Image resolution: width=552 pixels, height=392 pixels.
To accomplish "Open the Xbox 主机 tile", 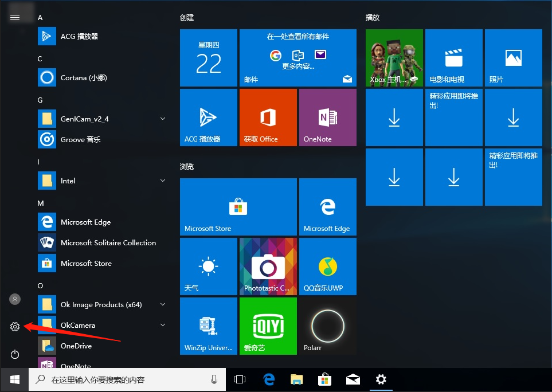I will pos(394,58).
